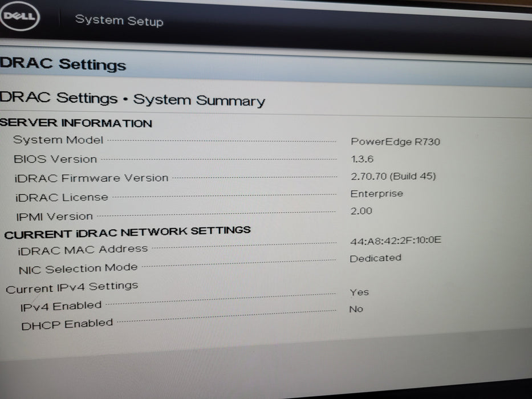Click BIOS version value 1.3.6

[x=362, y=159]
